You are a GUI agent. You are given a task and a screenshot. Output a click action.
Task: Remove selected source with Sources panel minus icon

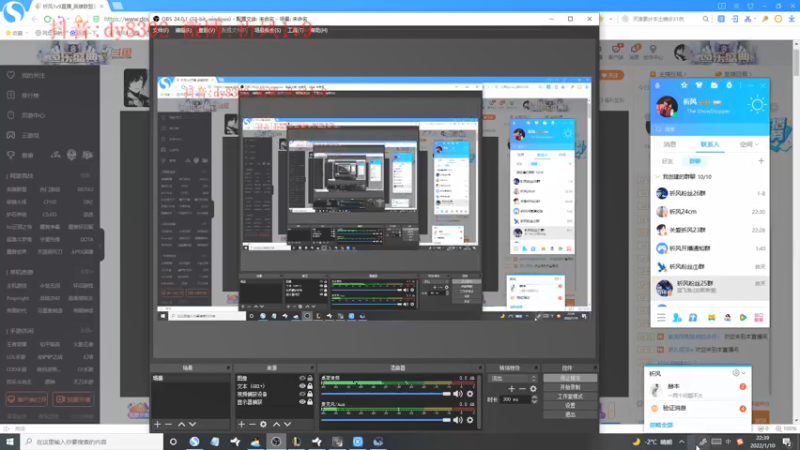click(252, 424)
